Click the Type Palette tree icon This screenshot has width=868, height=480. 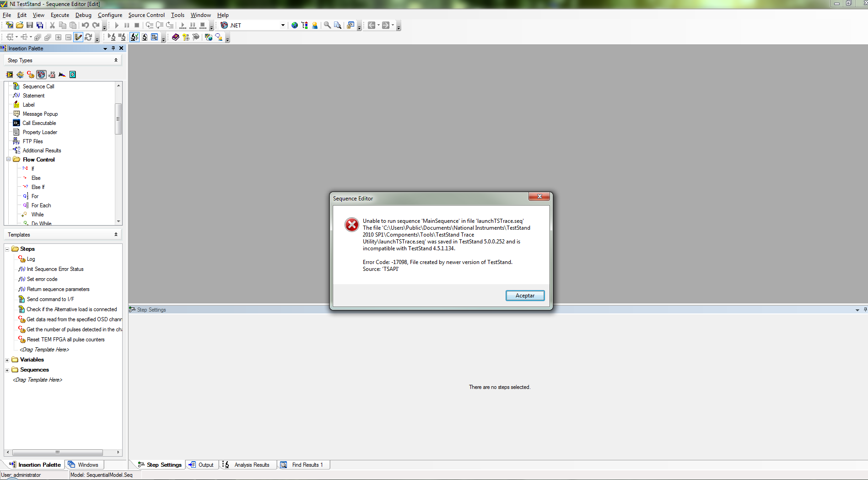pyautogui.click(x=305, y=25)
